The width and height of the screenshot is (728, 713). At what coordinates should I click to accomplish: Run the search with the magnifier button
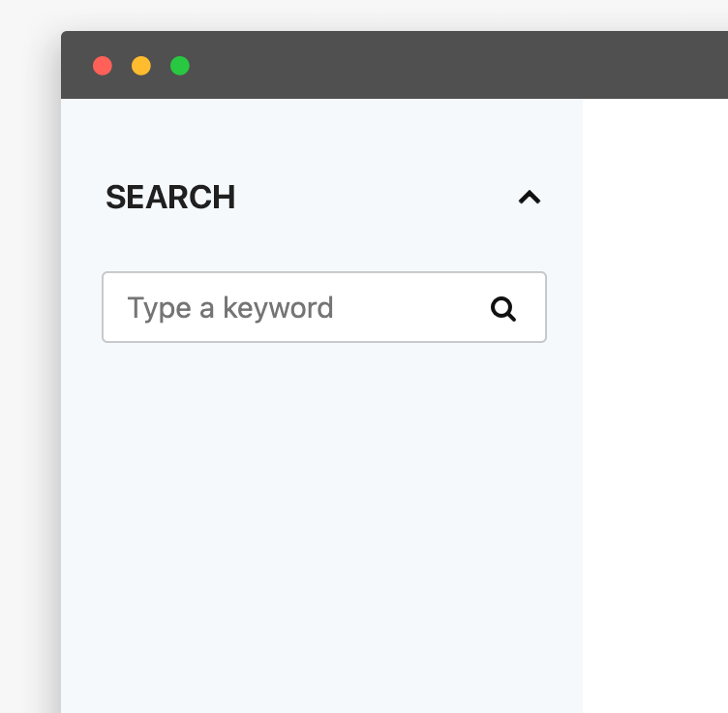pos(503,309)
